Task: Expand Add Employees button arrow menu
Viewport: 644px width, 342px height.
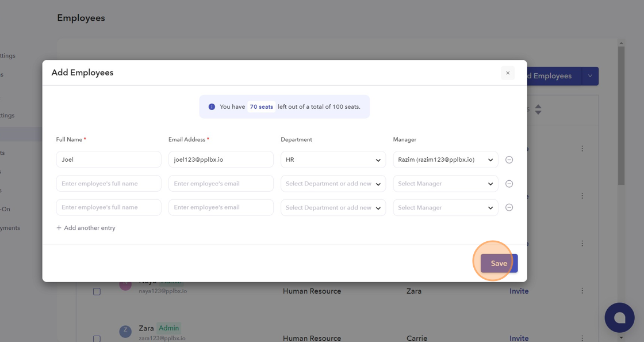Action: coord(590,76)
